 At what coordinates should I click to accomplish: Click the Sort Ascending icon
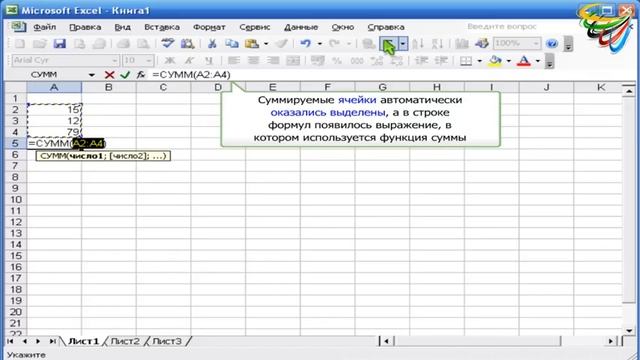coord(418,44)
